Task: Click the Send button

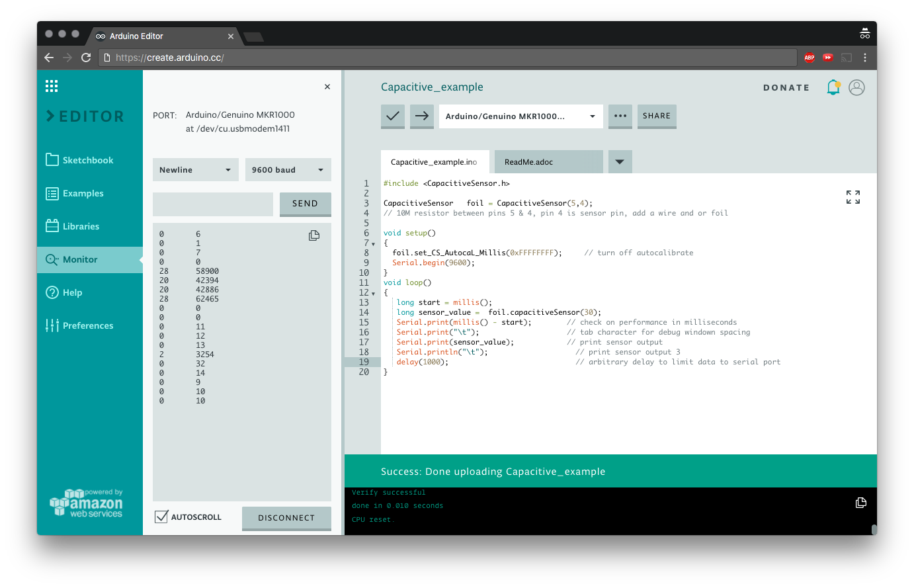Action: [305, 204]
